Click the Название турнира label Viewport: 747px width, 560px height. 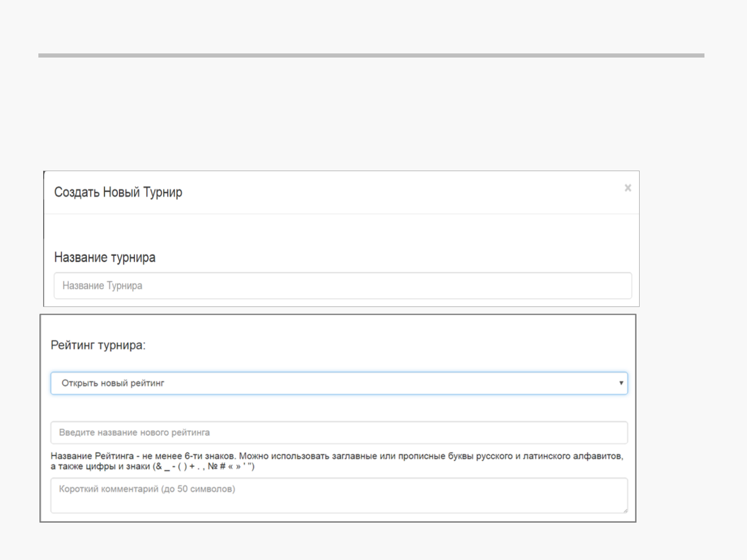tap(105, 257)
